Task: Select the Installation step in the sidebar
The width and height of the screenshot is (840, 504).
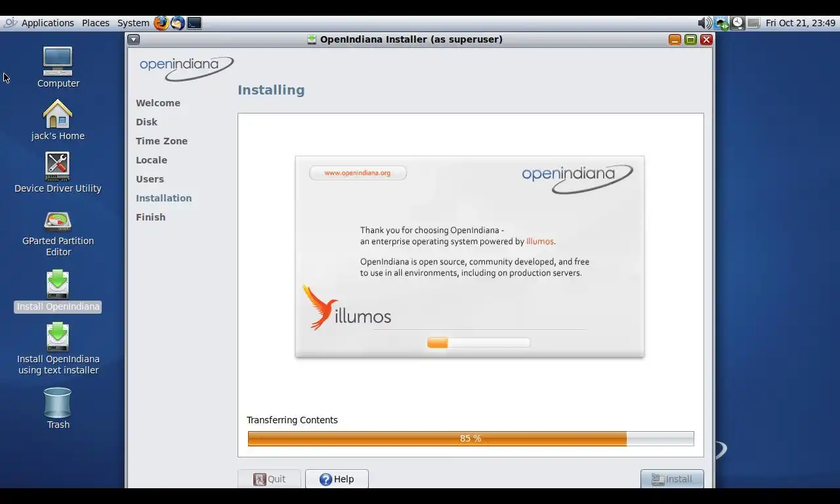Action: point(163,198)
